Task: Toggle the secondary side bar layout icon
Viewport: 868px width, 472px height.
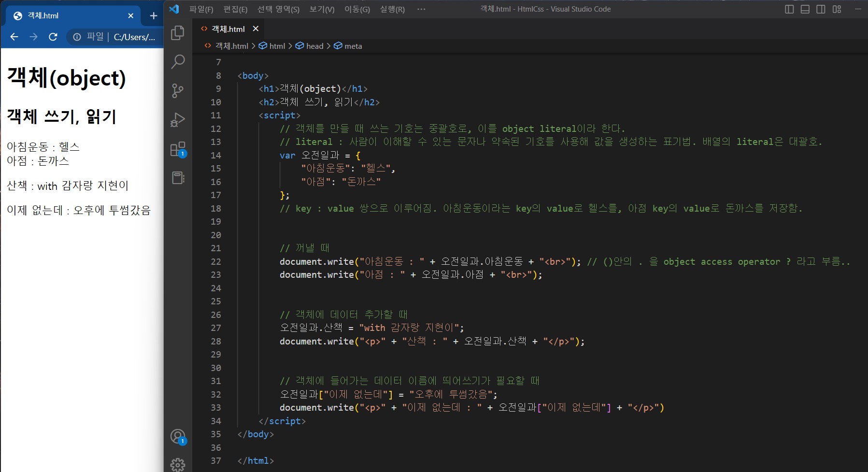Action: pos(821,9)
